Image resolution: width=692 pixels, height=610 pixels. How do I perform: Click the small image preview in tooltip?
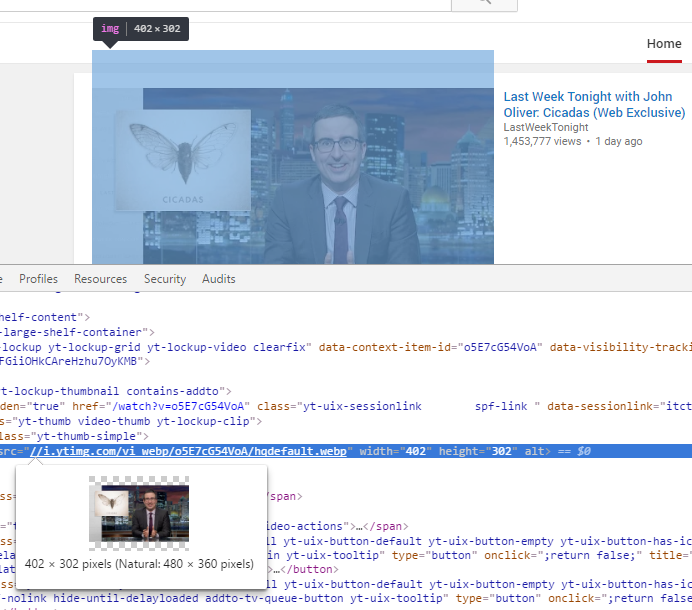pos(139,513)
